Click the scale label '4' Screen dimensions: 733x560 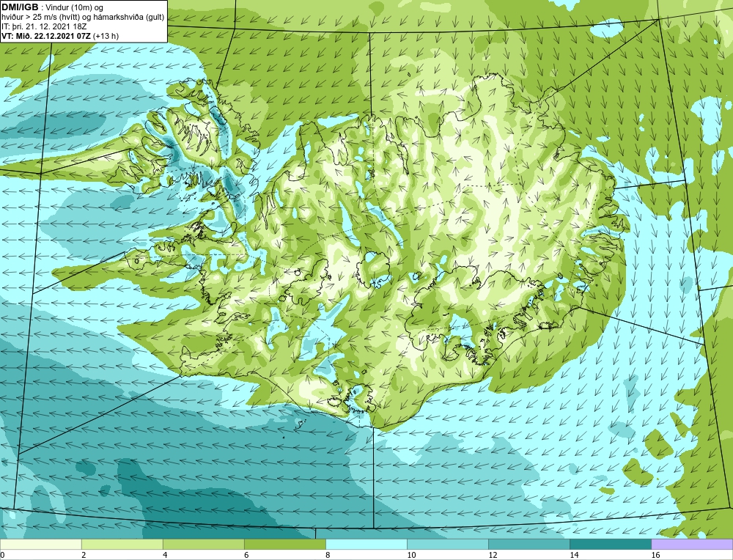click(165, 555)
